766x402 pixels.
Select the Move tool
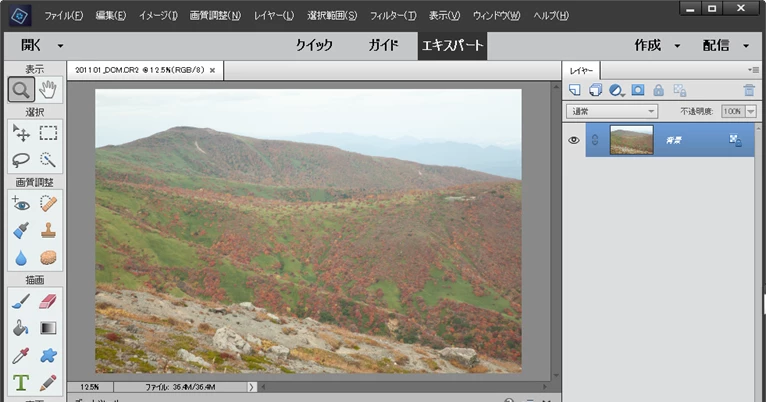click(21, 133)
